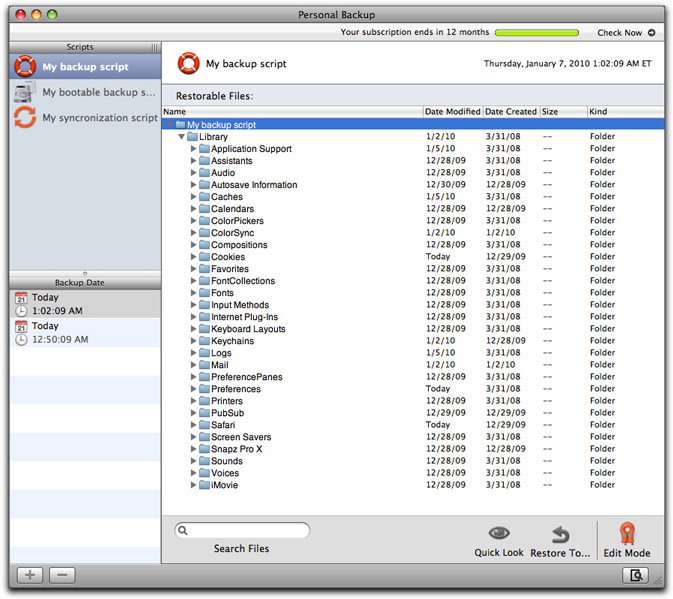Select My syncronization script arrows icon
Image resolution: width=673 pixels, height=599 pixels.
point(25,117)
